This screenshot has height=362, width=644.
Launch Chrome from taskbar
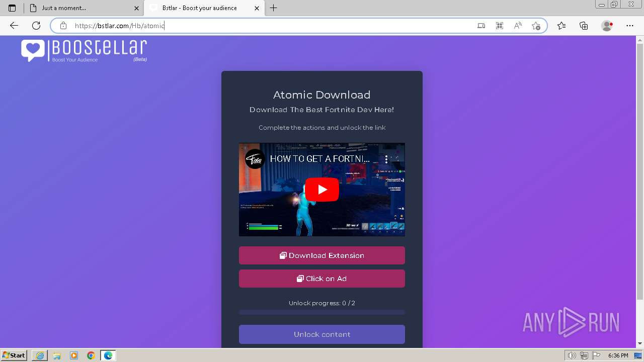tap(91, 355)
